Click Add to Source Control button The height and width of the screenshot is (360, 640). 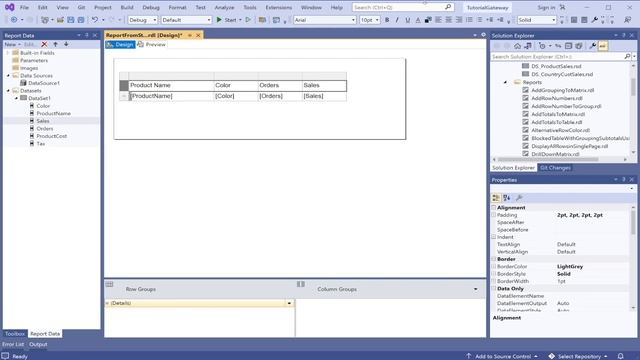502,356
